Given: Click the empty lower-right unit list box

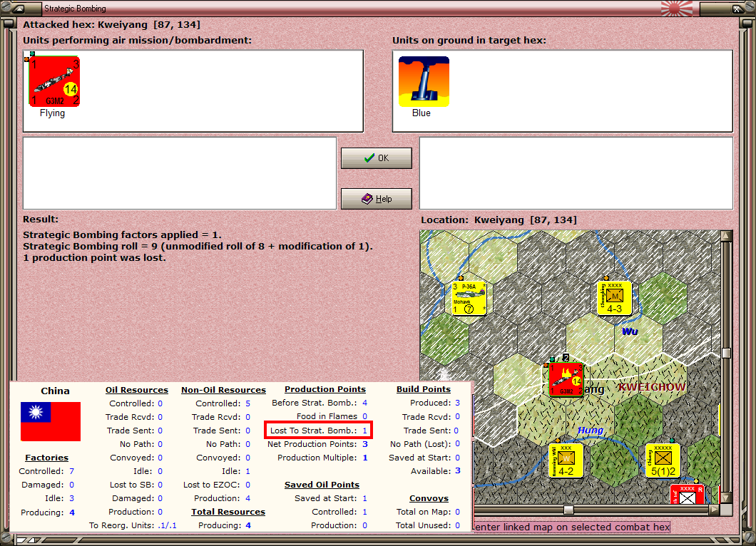Looking at the screenshot, I should (x=577, y=173).
